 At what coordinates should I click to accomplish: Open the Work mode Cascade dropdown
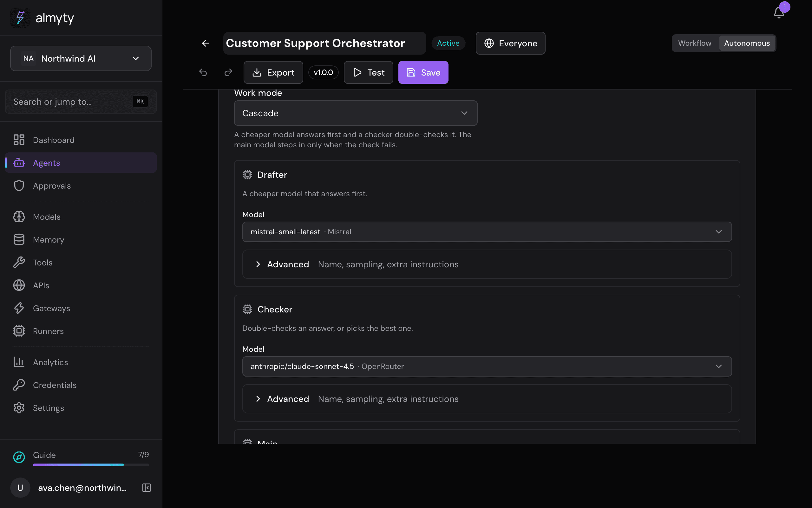pos(356,113)
